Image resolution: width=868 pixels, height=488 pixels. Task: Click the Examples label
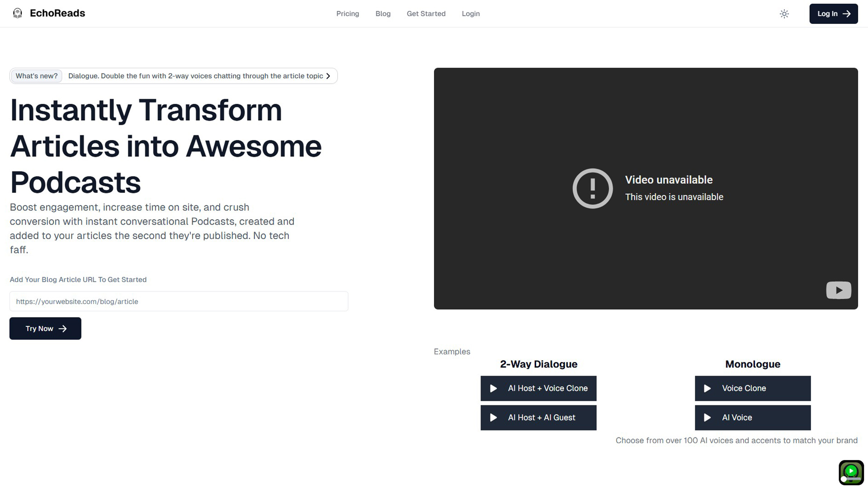(x=452, y=352)
